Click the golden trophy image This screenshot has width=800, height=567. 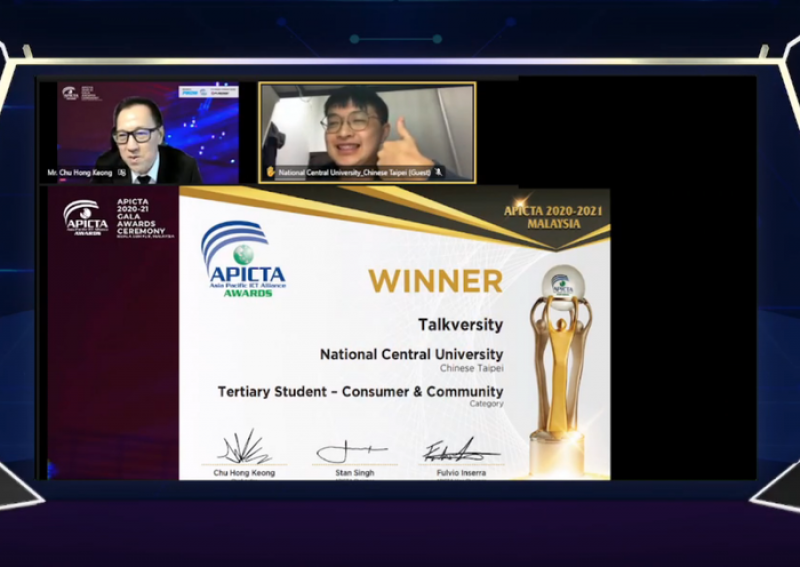(x=561, y=370)
